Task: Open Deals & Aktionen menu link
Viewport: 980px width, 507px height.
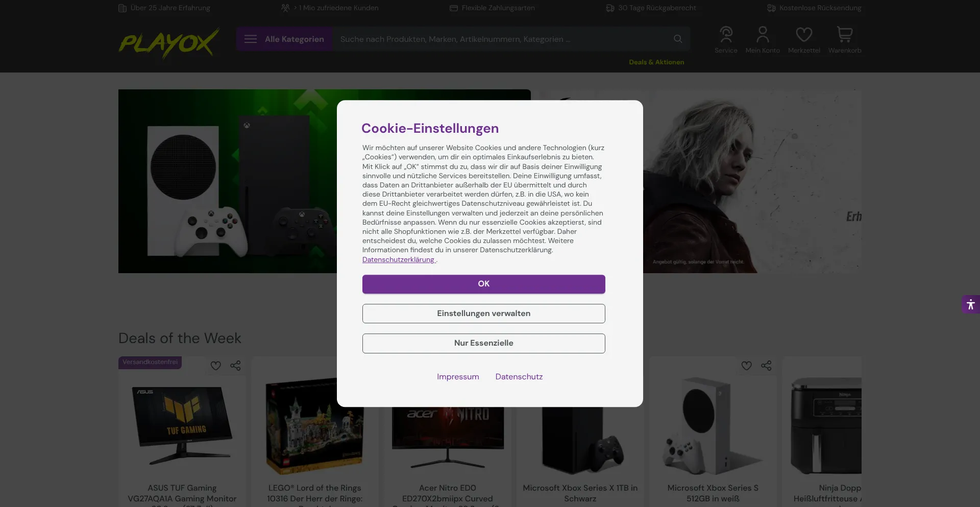Action: pos(656,62)
